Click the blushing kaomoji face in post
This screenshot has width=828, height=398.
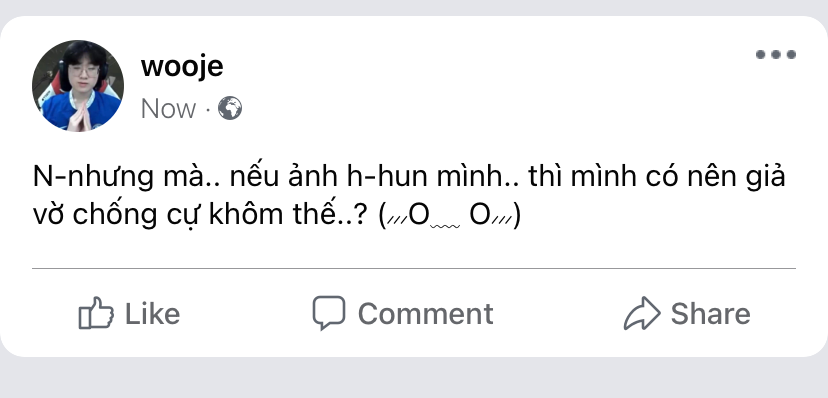pos(450,215)
